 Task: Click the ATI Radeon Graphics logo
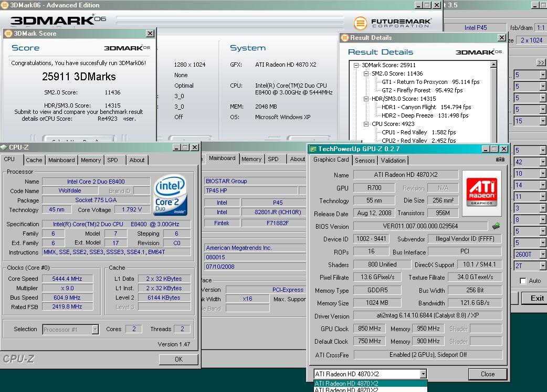[482, 193]
